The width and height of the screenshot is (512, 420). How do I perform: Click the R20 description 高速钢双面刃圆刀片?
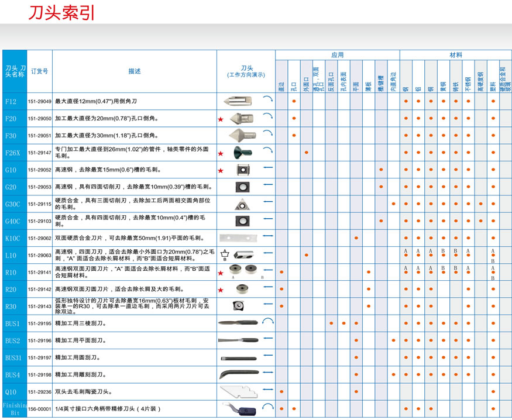click(x=120, y=289)
